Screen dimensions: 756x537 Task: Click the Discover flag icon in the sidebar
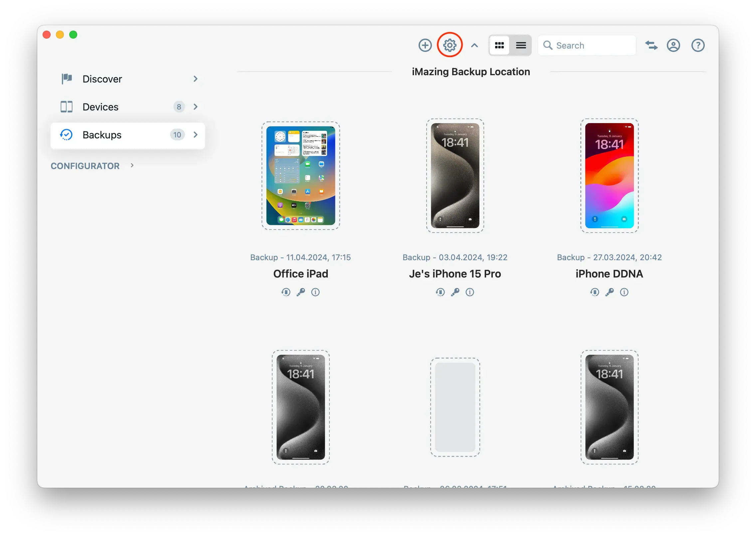pyautogui.click(x=66, y=79)
